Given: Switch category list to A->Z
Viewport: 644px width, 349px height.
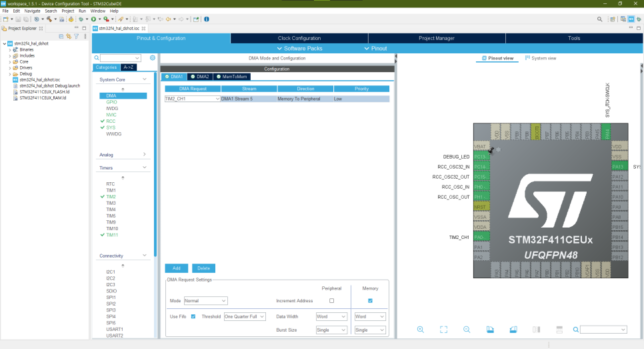Looking at the screenshot, I should click(129, 67).
